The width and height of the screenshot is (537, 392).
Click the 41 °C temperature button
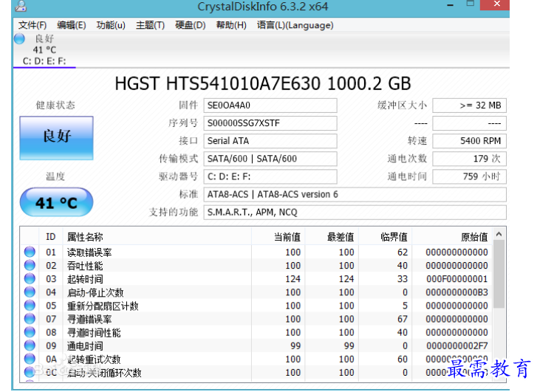coord(57,202)
